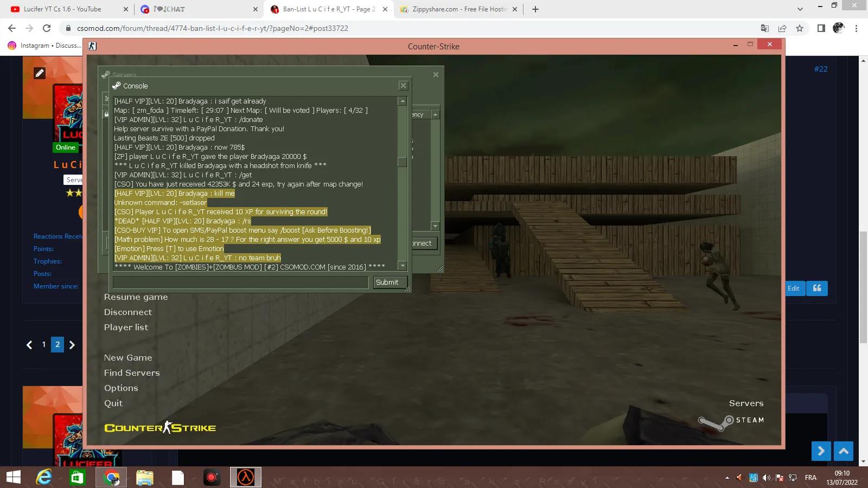Show hidden system tray icons
The height and width of the screenshot is (488, 868).
[727, 478]
